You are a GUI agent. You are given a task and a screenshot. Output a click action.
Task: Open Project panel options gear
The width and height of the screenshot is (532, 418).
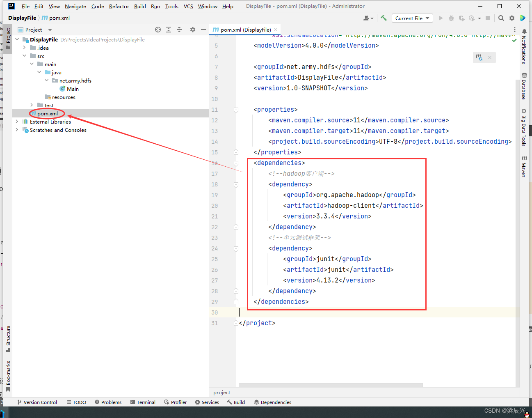[193, 30]
